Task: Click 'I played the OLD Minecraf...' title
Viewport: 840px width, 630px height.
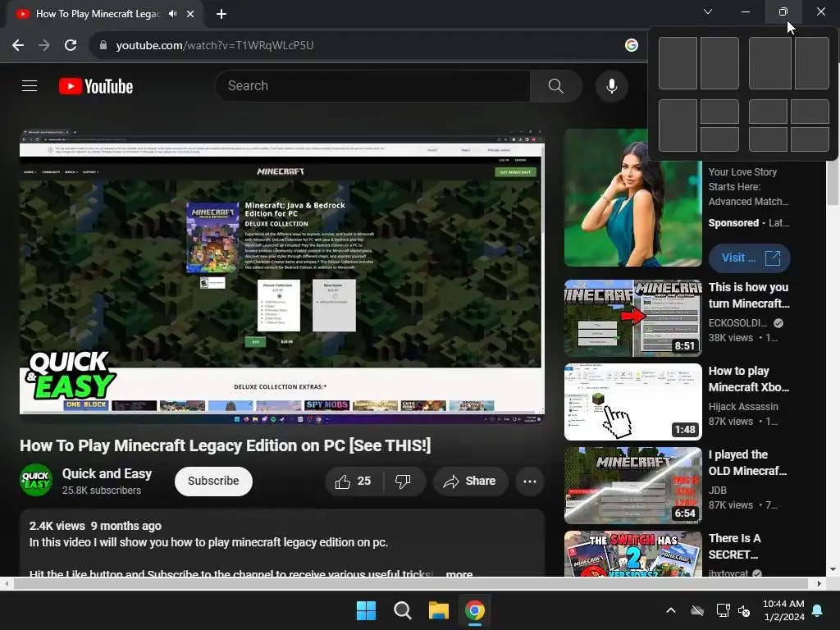Action: [x=747, y=463]
